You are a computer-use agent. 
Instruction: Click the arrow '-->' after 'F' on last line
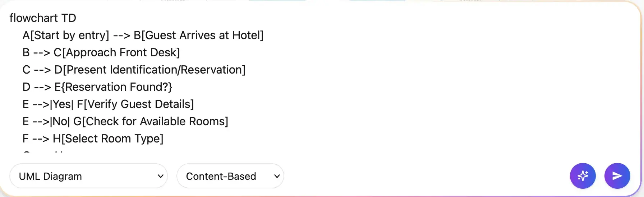tap(41, 139)
